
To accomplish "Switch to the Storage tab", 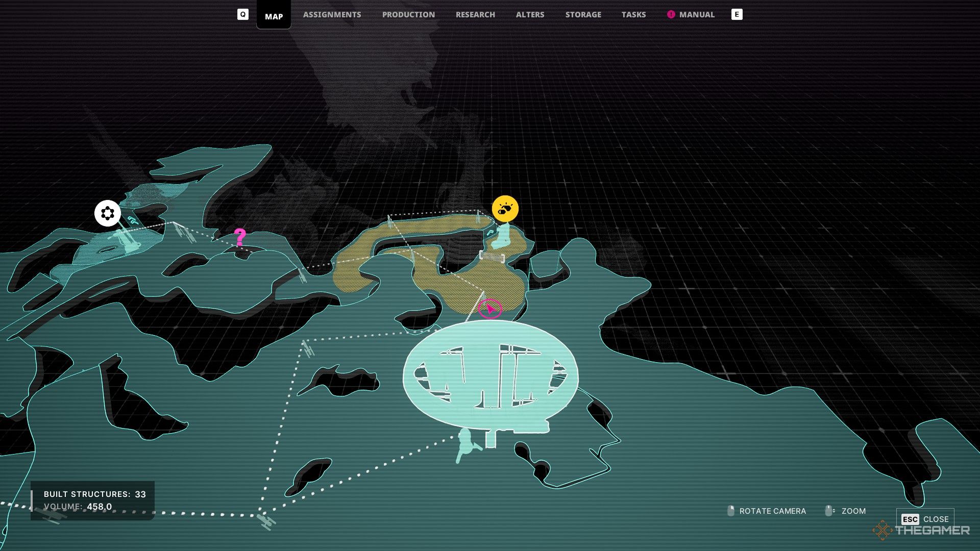I will point(583,15).
